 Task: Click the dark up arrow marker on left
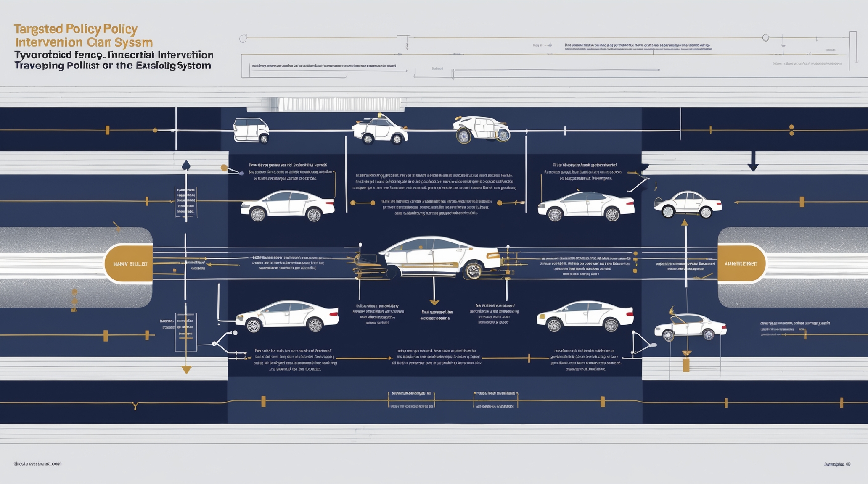pos(186,165)
